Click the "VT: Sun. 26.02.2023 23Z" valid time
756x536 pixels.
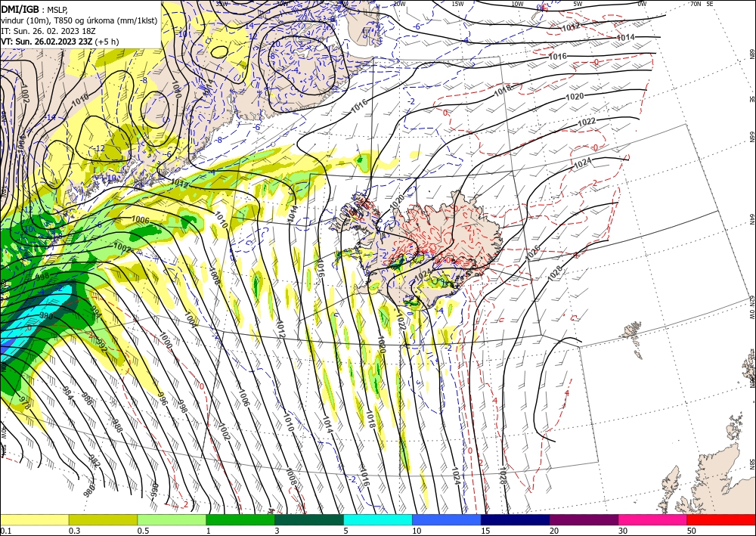point(46,42)
